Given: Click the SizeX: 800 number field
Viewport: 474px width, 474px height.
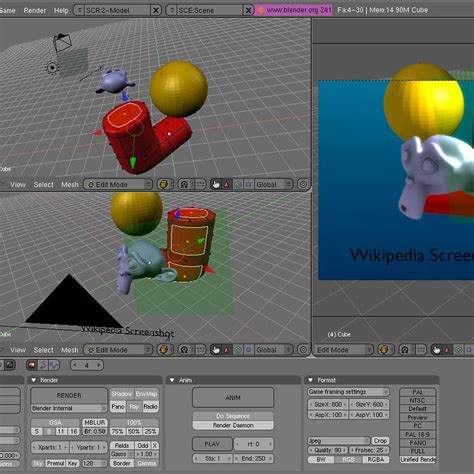Looking at the screenshot, I should click(328, 404).
